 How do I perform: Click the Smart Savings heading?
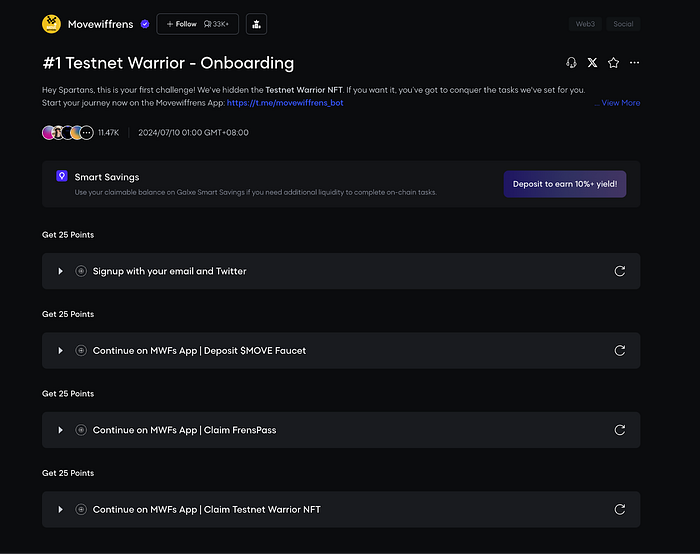(107, 177)
